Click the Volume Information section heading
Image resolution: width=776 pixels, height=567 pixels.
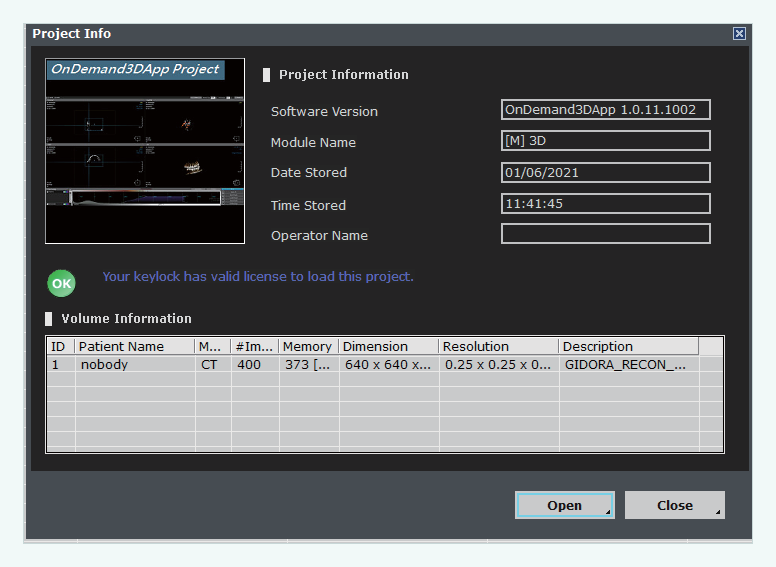(126, 318)
